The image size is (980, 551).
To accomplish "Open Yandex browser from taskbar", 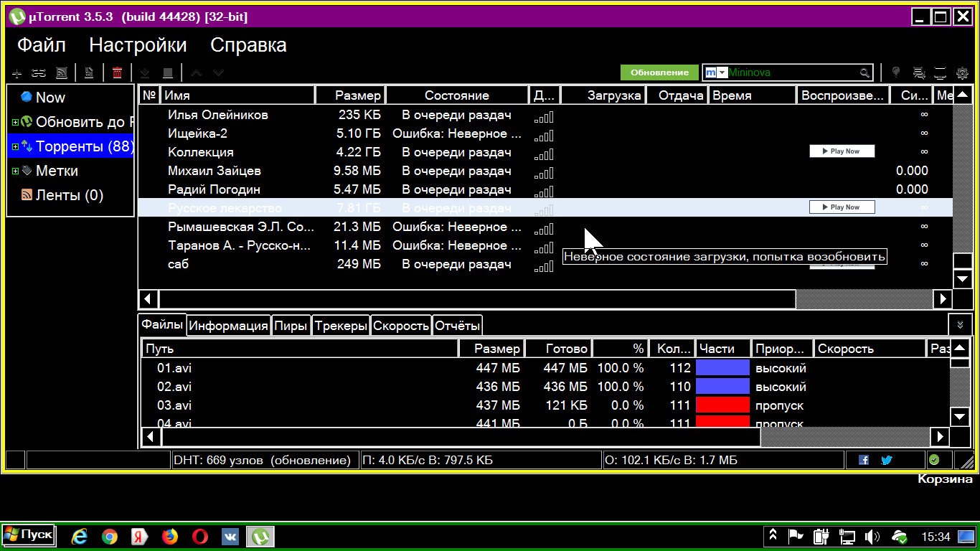I will 139,536.
